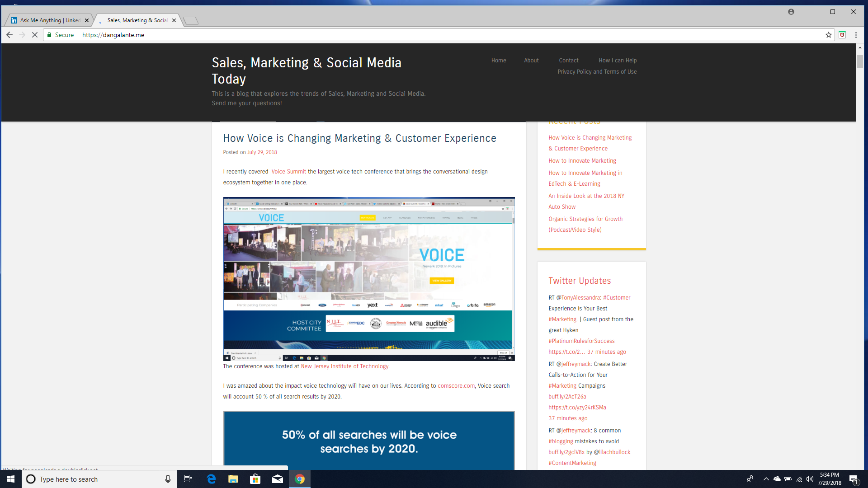Open the Chrome three-dot menu
868x488 pixels.
coord(856,35)
